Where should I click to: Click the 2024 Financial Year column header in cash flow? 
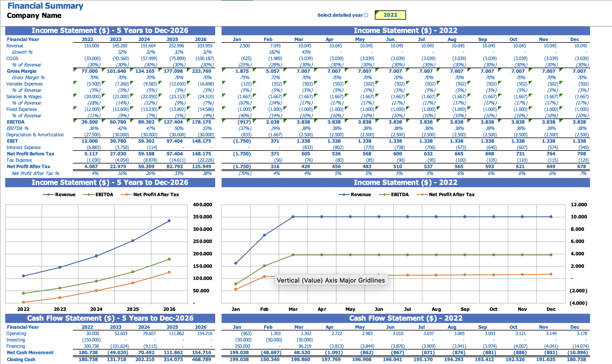click(x=144, y=327)
